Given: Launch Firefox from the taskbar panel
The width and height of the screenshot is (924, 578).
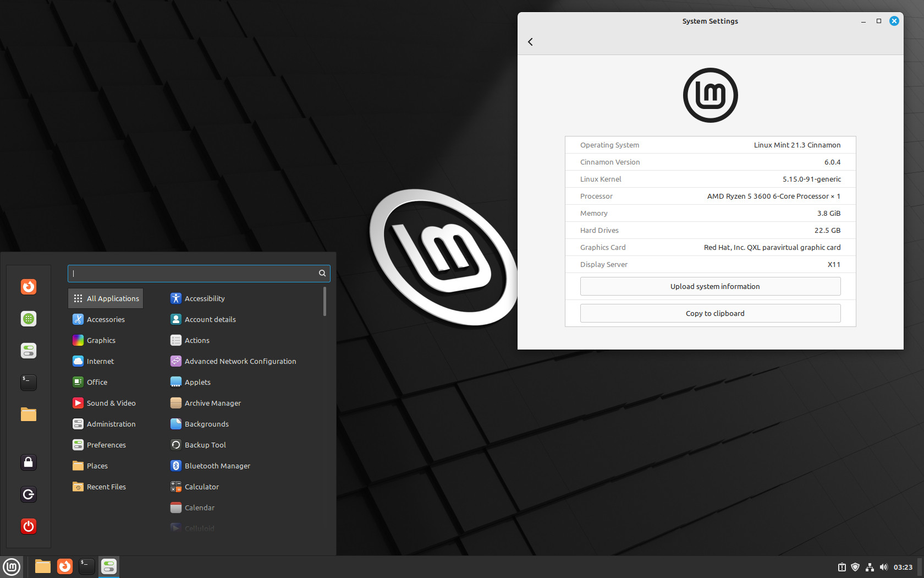Looking at the screenshot, I should (65, 566).
